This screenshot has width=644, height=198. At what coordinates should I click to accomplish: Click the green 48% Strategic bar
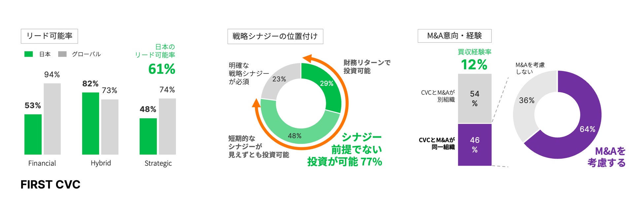point(148,136)
